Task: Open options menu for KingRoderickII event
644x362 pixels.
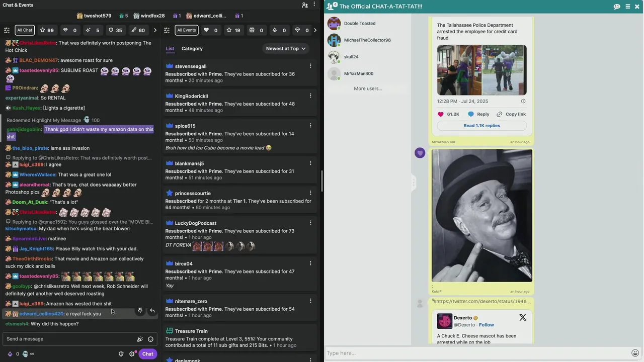Action: 310,96
